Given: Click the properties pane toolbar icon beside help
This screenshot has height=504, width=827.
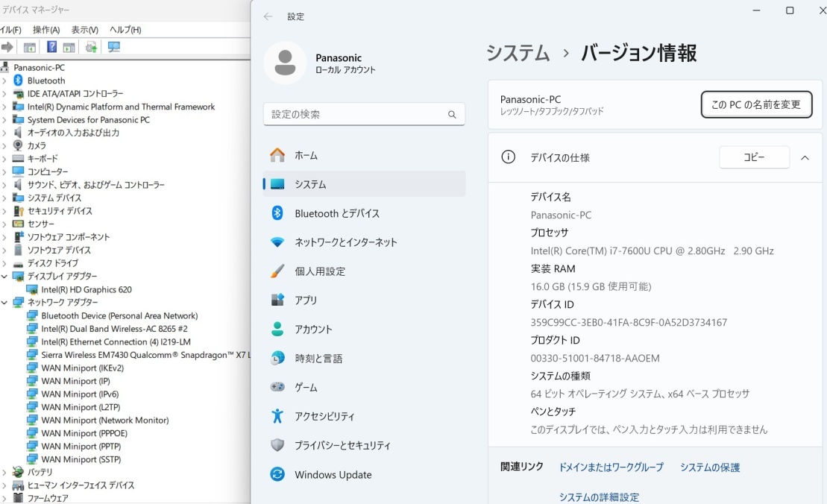Looking at the screenshot, I should (x=69, y=47).
